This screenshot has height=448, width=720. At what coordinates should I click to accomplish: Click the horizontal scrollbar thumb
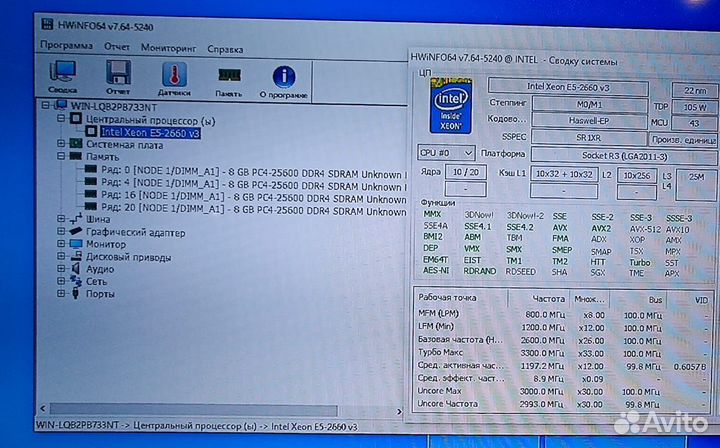(193, 409)
